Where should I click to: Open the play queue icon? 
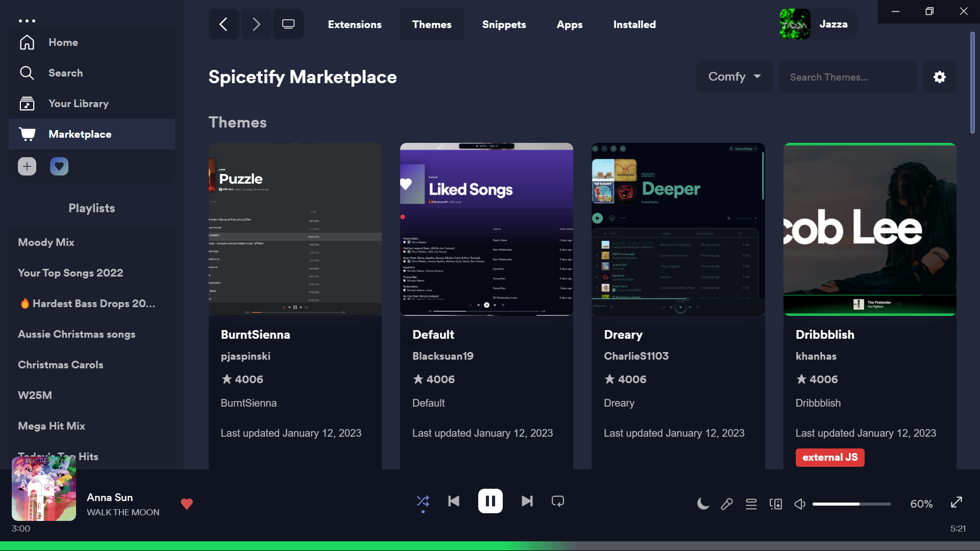pos(751,504)
